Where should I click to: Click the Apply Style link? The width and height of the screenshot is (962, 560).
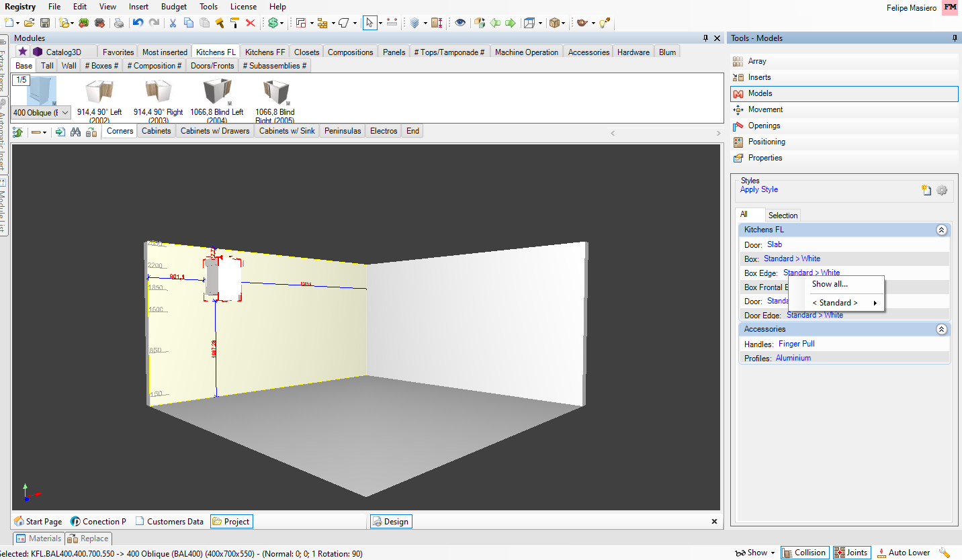tap(759, 189)
